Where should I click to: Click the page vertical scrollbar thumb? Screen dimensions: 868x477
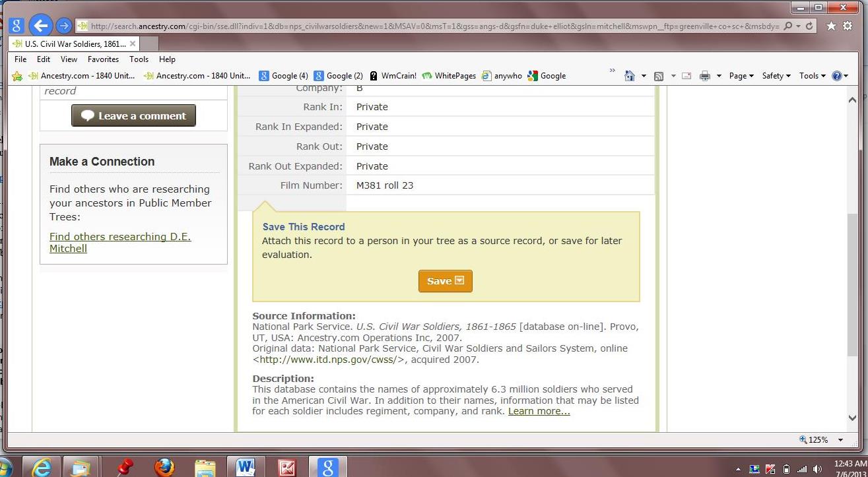(853, 285)
